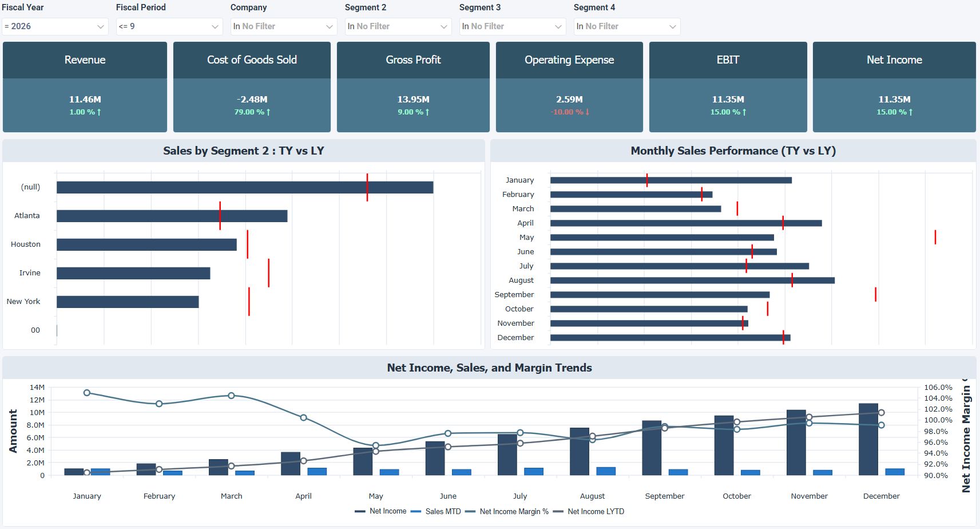Image resolution: width=980 pixels, height=529 pixels.
Task: Click April Net Income Margin % data point
Action: (x=304, y=417)
